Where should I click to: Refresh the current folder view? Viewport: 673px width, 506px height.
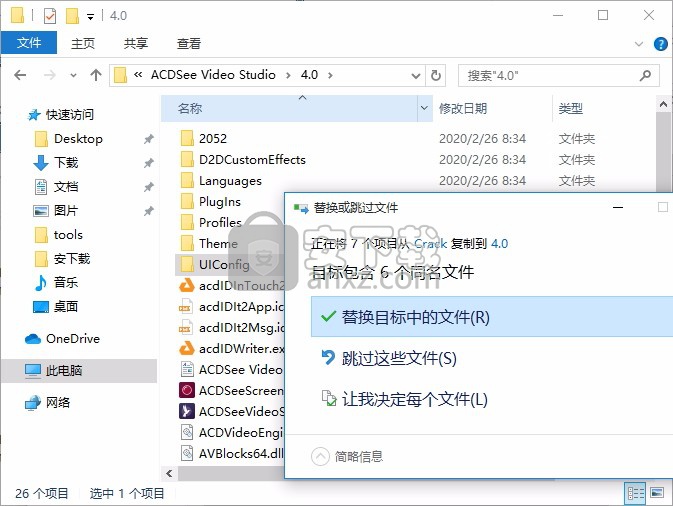pyautogui.click(x=436, y=76)
